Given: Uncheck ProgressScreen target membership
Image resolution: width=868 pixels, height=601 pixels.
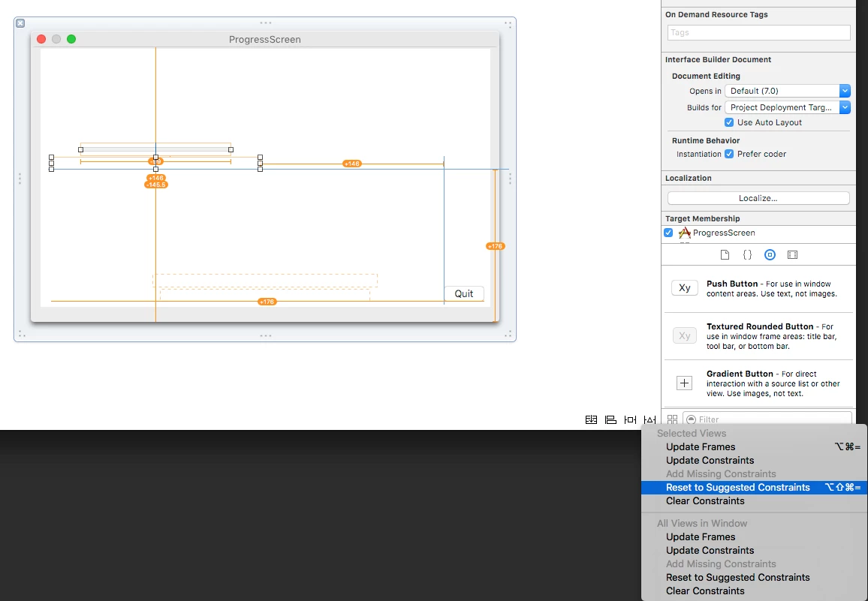Looking at the screenshot, I should point(668,233).
